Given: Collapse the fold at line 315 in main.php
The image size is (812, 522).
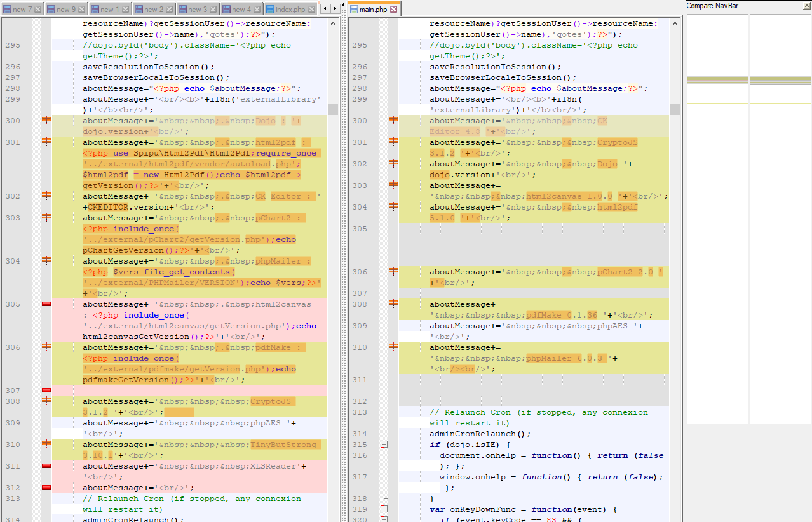Looking at the screenshot, I should (384, 445).
